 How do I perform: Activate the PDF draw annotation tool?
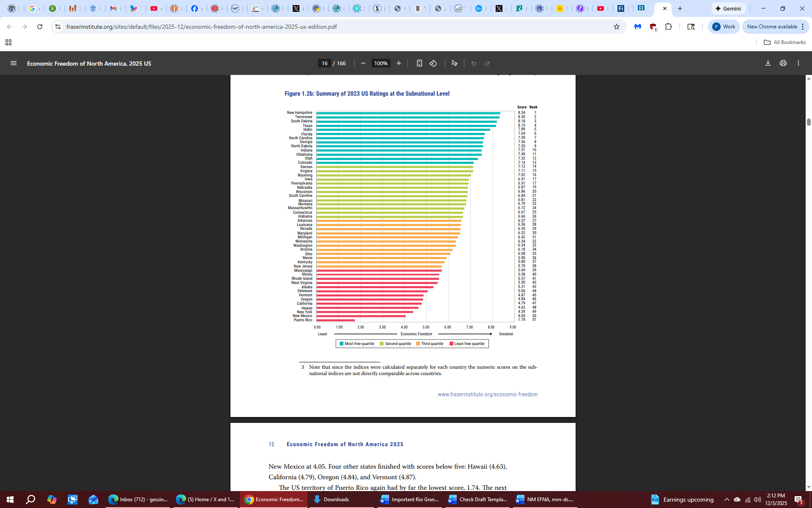coord(455,63)
